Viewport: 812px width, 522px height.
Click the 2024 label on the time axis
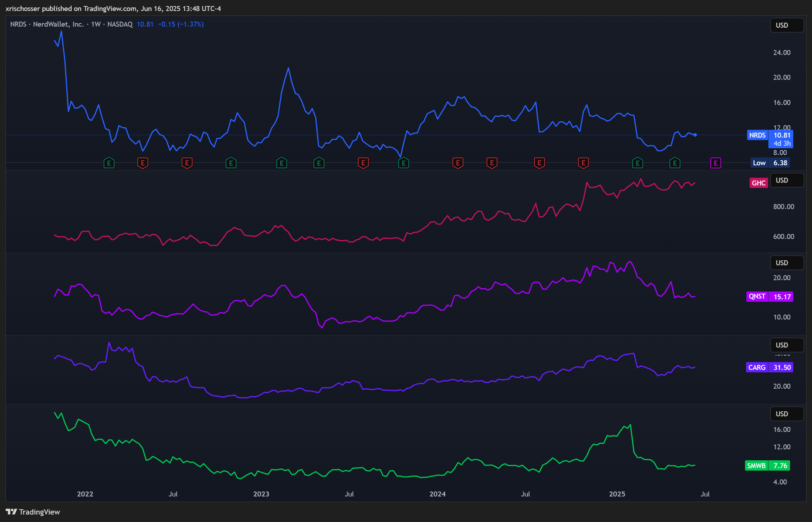click(x=438, y=494)
